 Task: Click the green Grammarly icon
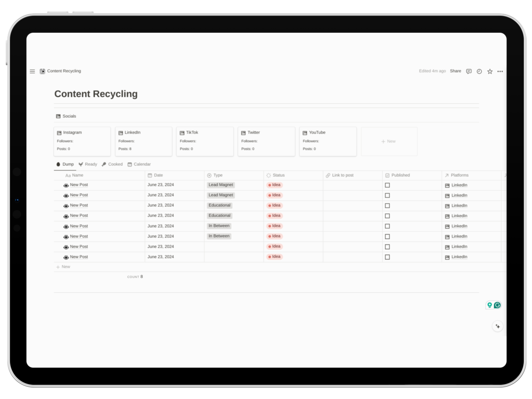[497, 305]
